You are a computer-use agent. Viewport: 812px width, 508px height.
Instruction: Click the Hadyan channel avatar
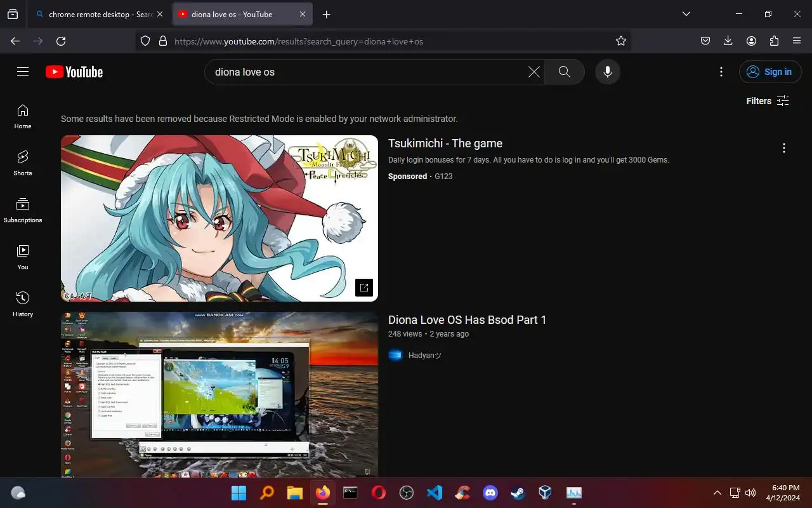point(396,355)
